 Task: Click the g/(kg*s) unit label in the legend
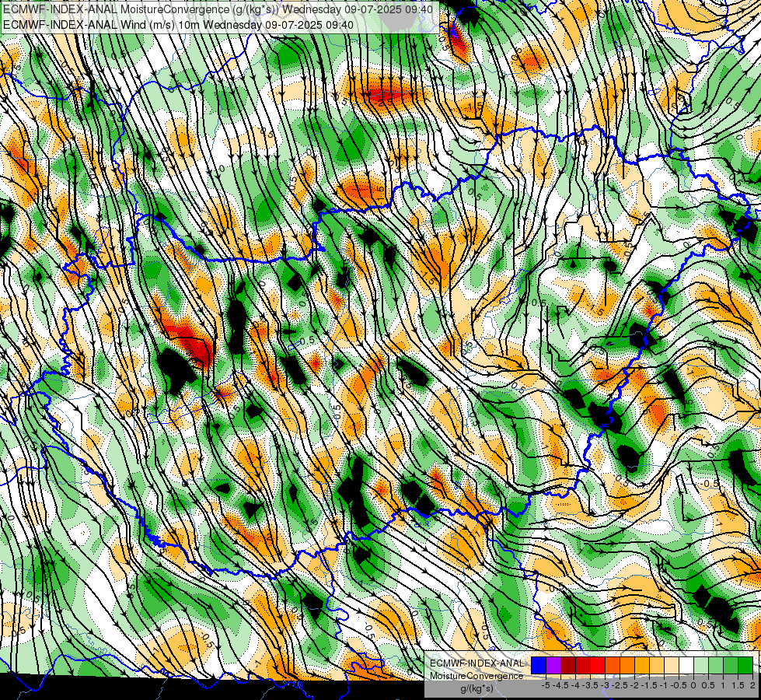(476, 689)
